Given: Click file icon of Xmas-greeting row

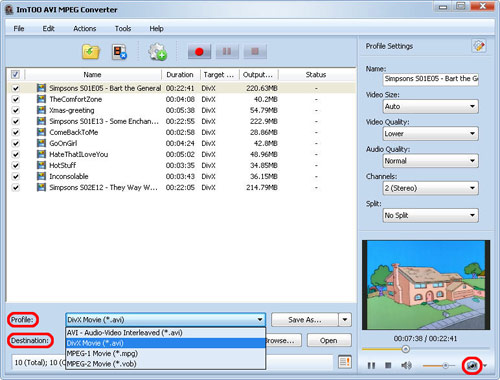Looking at the screenshot, I should pos(41,110).
